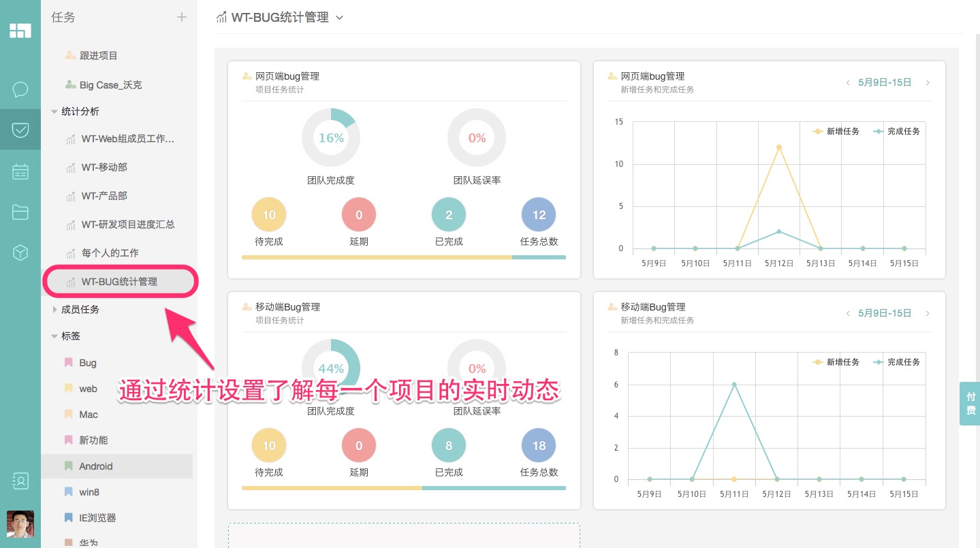This screenshot has width=980, height=548.
Task: Click the dashed empty widget placeholder
Action: [404, 536]
